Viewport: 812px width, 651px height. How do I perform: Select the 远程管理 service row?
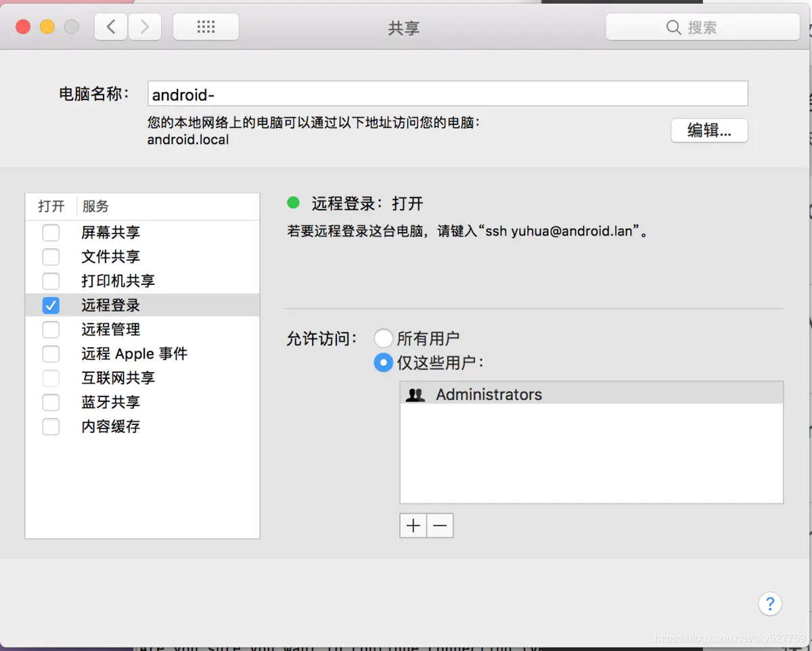[142, 330]
